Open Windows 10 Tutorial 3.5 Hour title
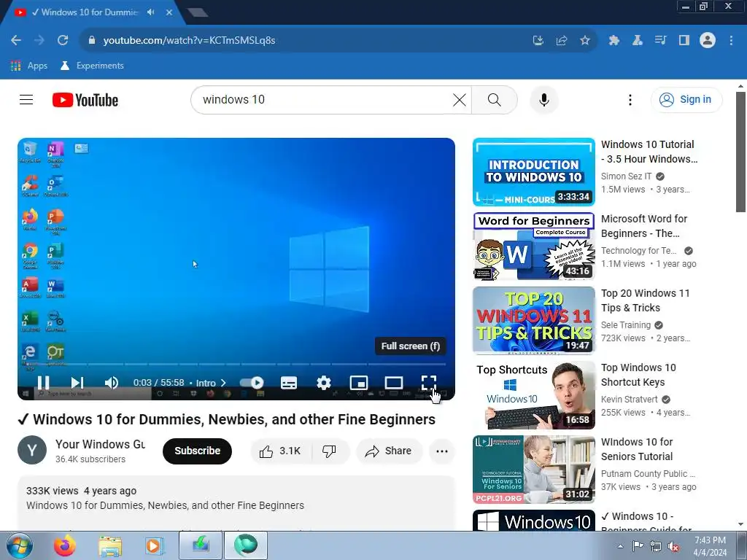The image size is (747, 560). [x=649, y=152]
